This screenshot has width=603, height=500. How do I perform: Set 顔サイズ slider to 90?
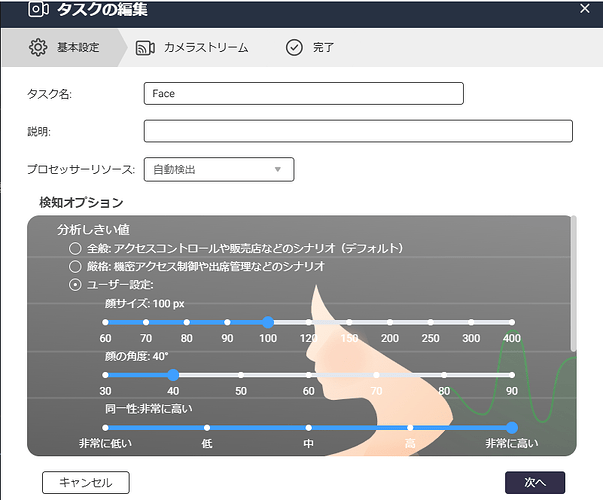227,322
